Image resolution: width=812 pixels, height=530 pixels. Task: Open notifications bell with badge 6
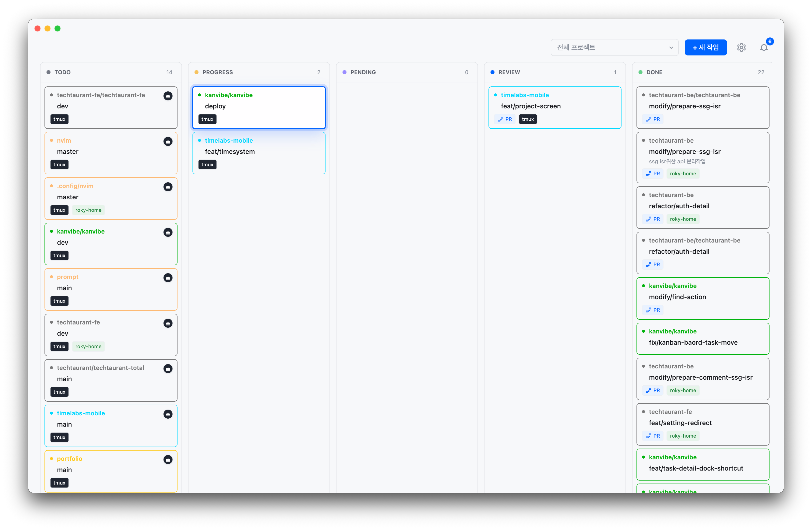point(764,47)
